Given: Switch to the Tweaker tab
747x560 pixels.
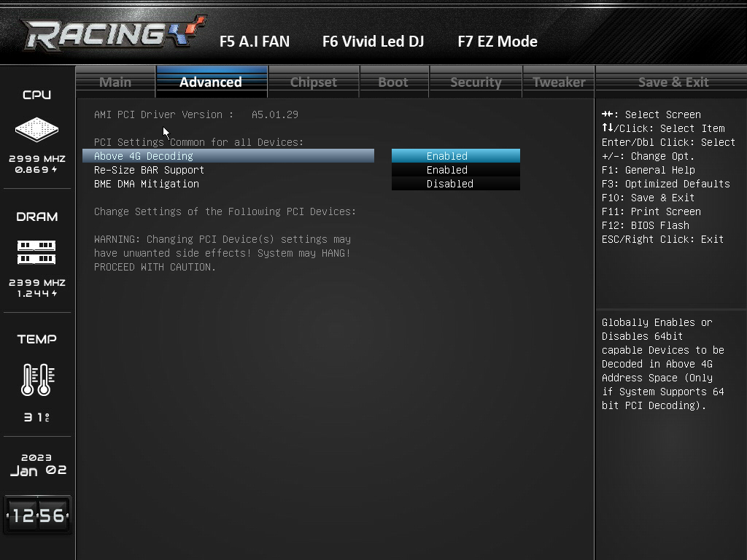Looking at the screenshot, I should (559, 82).
